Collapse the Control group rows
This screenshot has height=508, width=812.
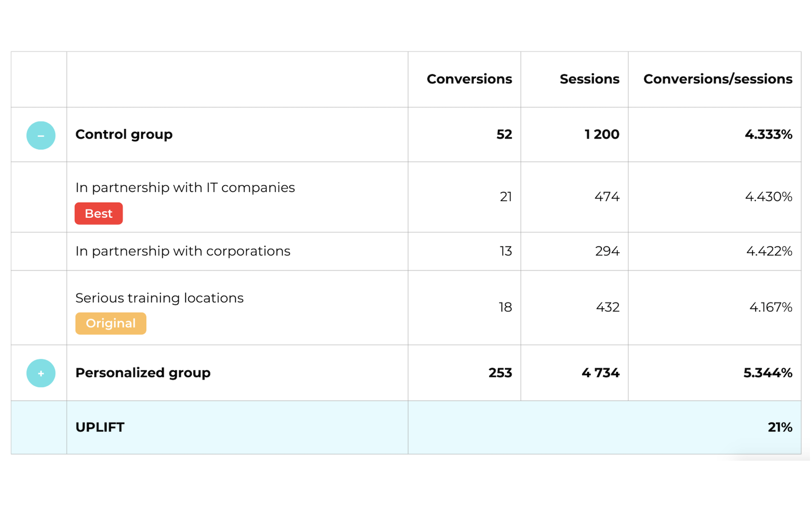[41, 135]
